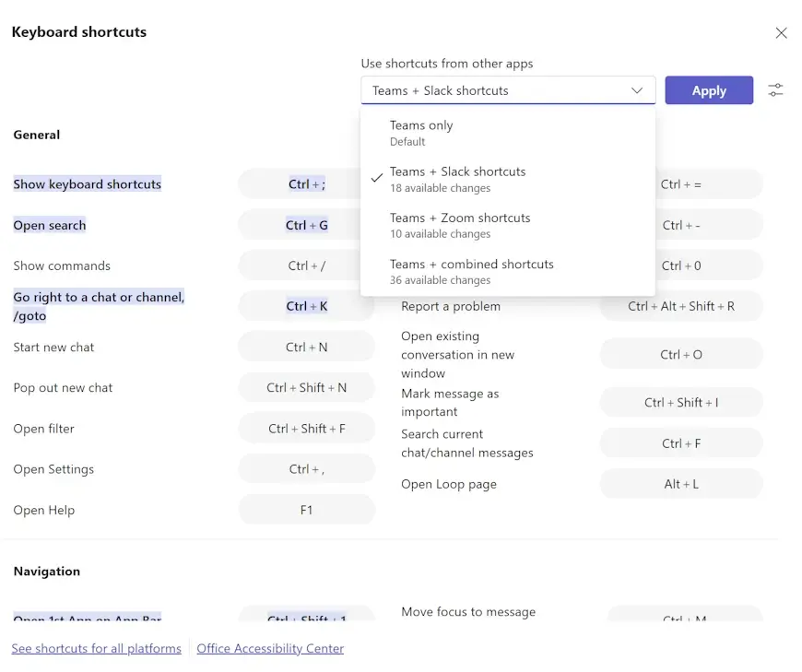802x672 pixels.
Task: Click the Navigation section heading
Action: pyautogui.click(x=46, y=572)
